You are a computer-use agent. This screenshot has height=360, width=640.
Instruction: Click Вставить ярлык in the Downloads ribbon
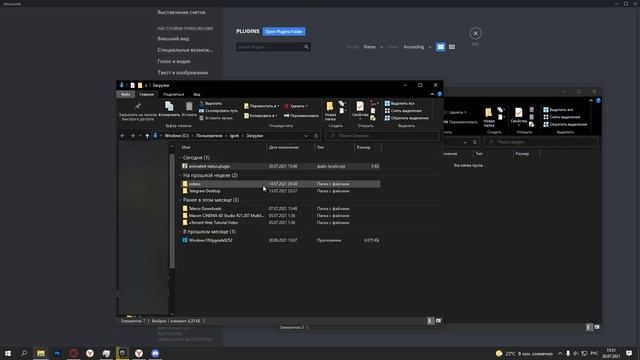coord(216,118)
